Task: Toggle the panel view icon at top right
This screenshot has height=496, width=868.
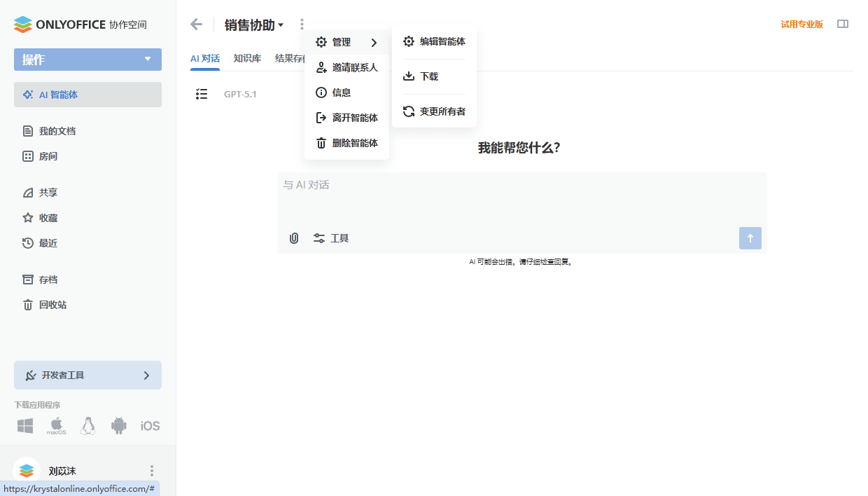Action: click(843, 23)
